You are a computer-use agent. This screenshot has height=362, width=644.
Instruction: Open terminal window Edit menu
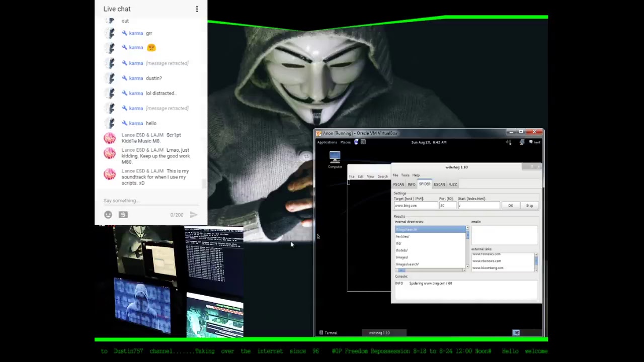[361, 176]
